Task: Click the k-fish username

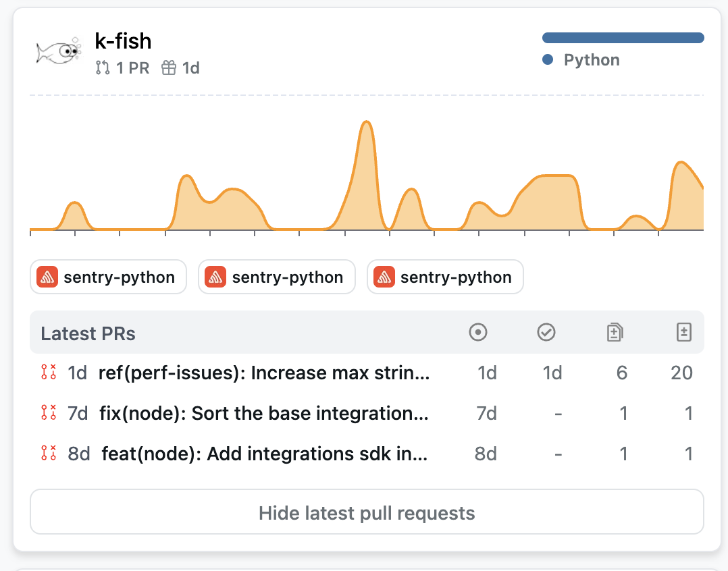Action: [x=123, y=41]
